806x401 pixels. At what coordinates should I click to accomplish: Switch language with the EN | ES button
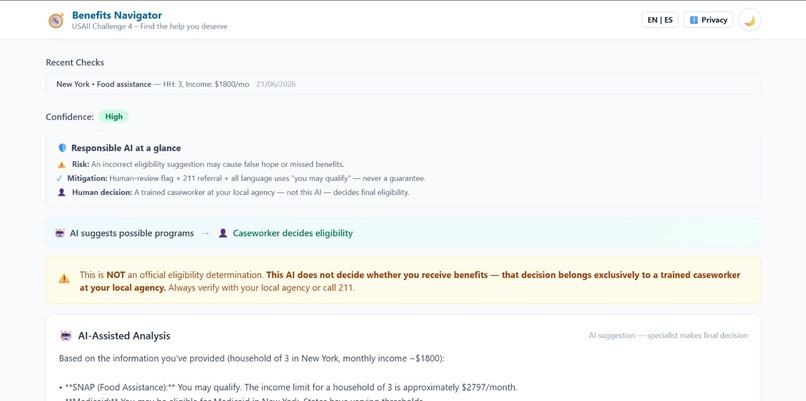point(660,20)
